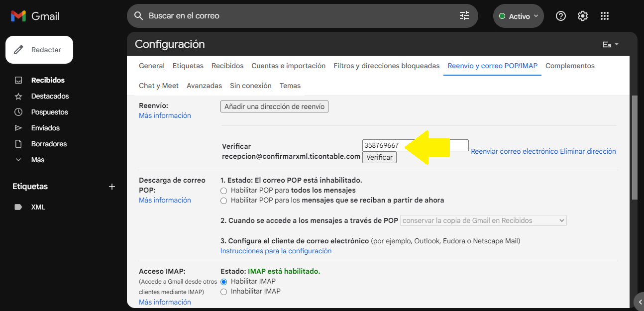The height and width of the screenshot is (311, 644).
Task: Open the settings gear icon
Action: (583, 16)
